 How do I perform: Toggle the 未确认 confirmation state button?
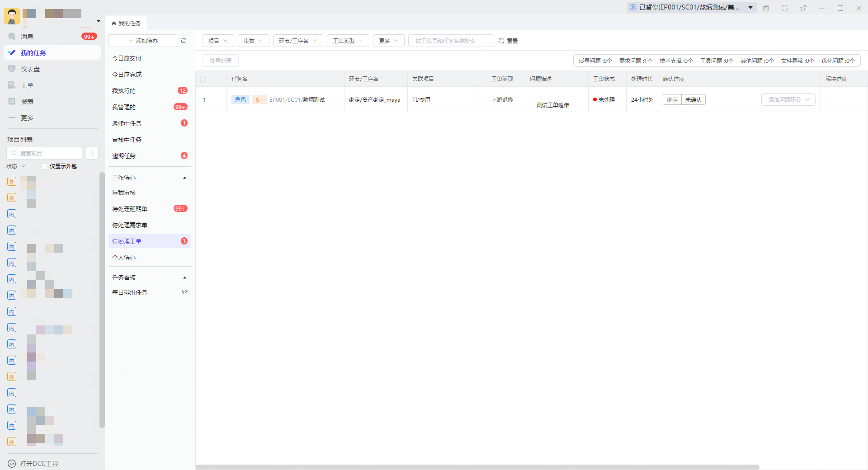(693, 100)
